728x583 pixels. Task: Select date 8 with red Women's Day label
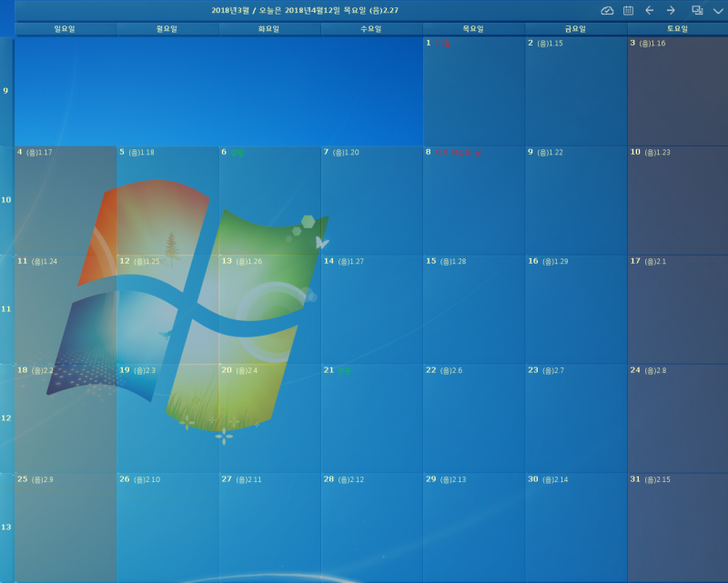(x=474, y=200)
